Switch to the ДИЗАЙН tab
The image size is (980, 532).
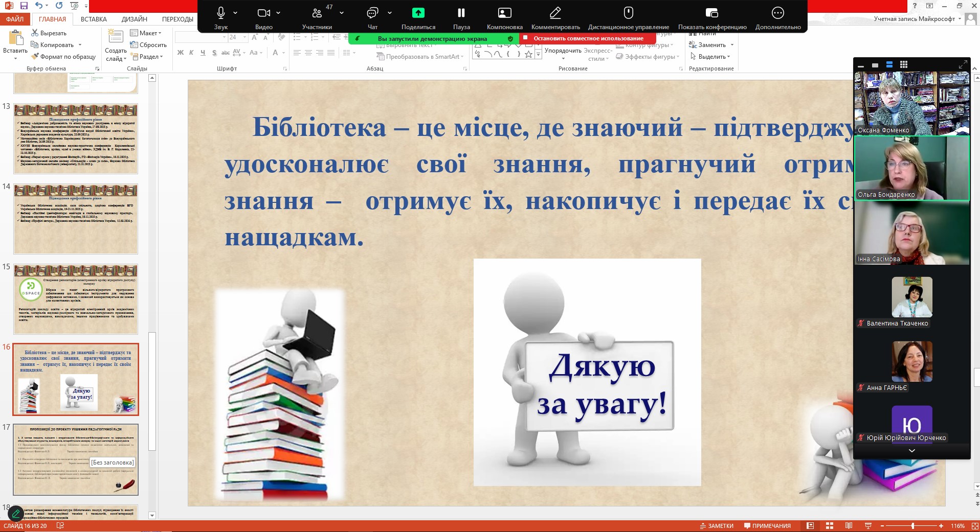click(135, 19)
